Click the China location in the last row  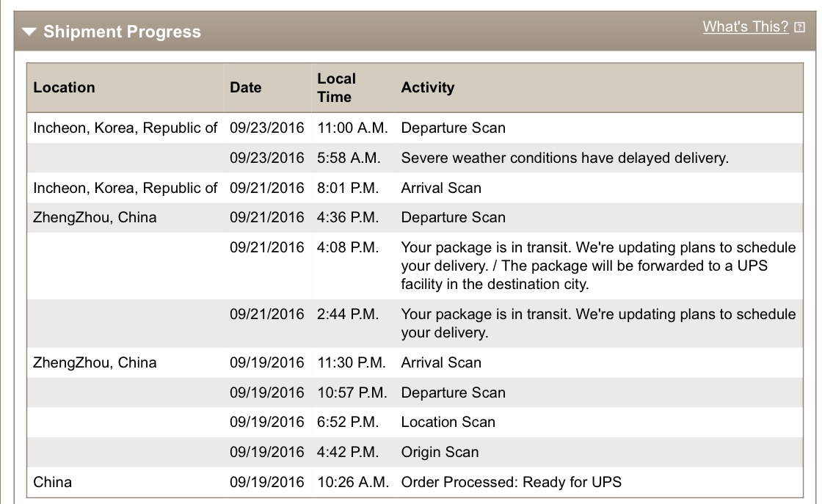(52, 482)
